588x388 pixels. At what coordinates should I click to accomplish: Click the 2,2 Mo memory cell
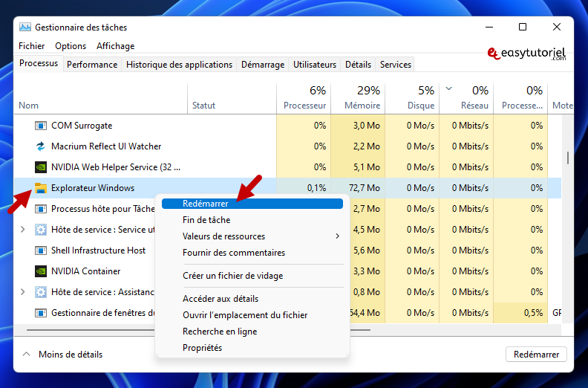pyautogui.click(x=358, y=146)
